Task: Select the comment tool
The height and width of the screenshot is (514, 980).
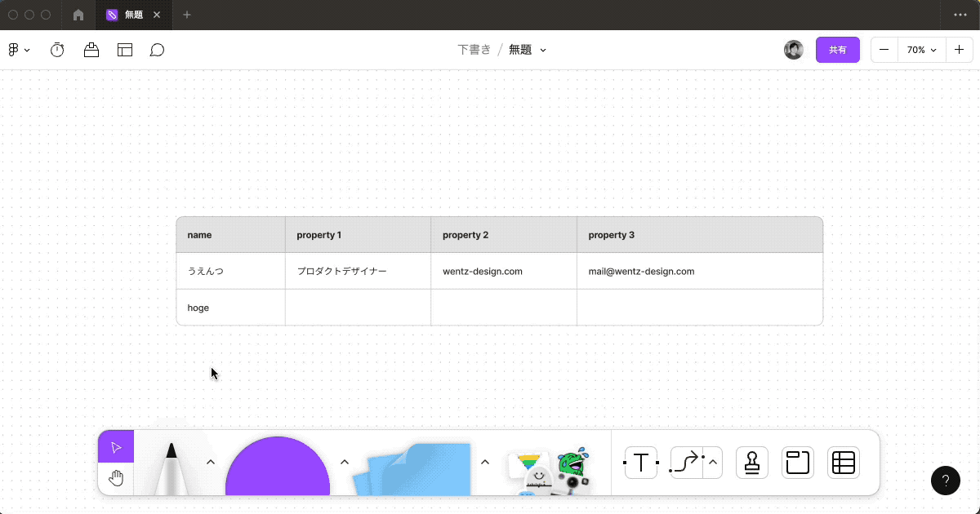Action: pyautogui.click(x=158, y=50)
